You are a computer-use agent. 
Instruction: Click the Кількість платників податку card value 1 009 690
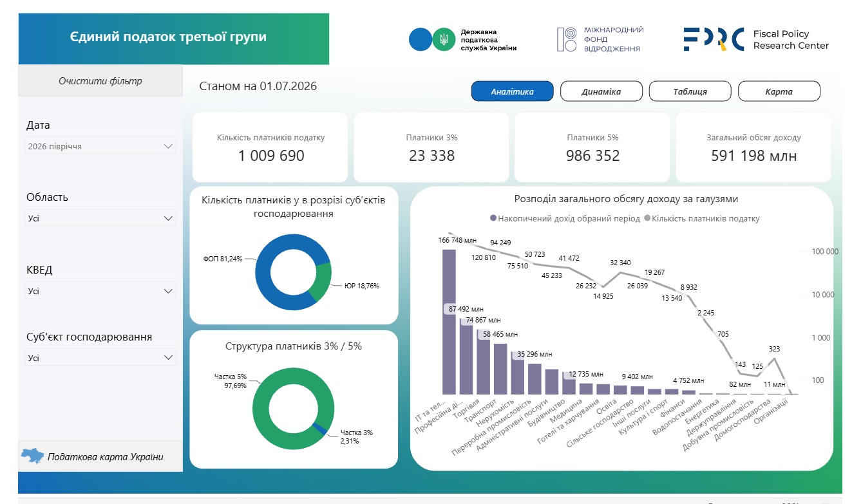271,156
